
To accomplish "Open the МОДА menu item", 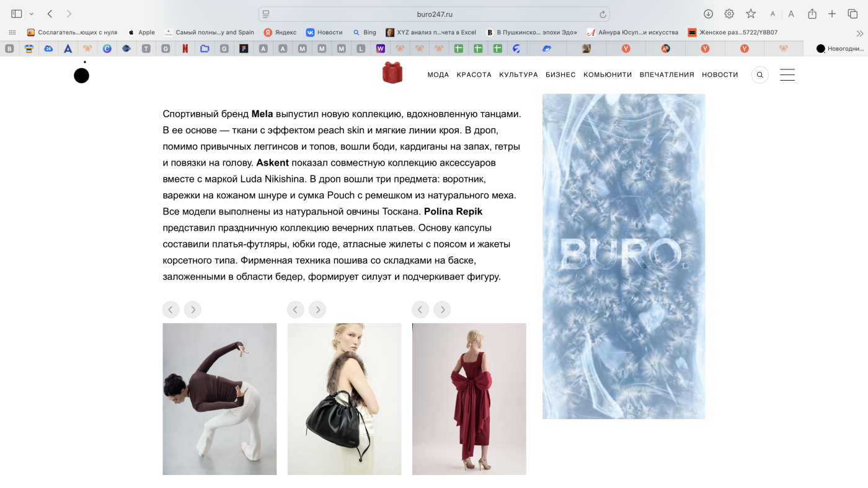I will [x=438, y=74].
